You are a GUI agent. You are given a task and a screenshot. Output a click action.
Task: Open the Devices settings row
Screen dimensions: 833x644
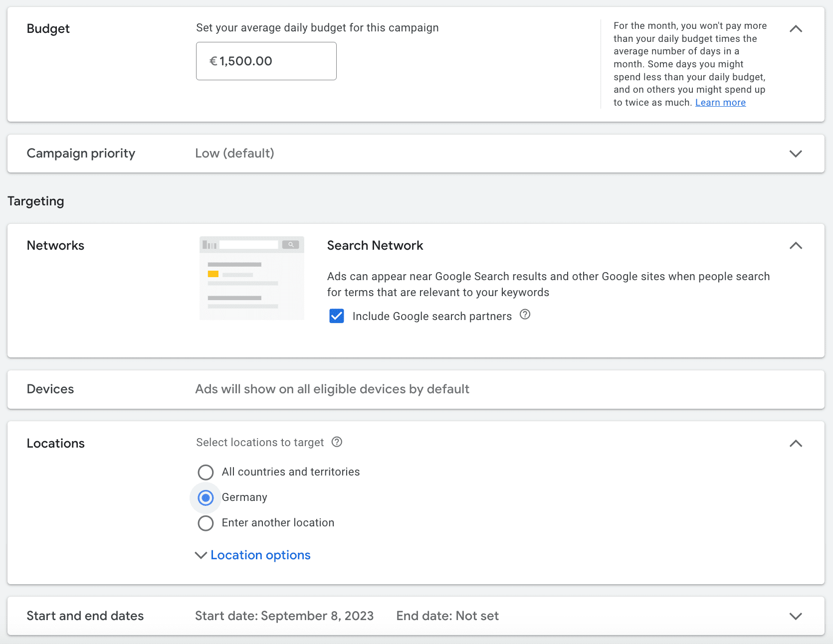[415, 389]
